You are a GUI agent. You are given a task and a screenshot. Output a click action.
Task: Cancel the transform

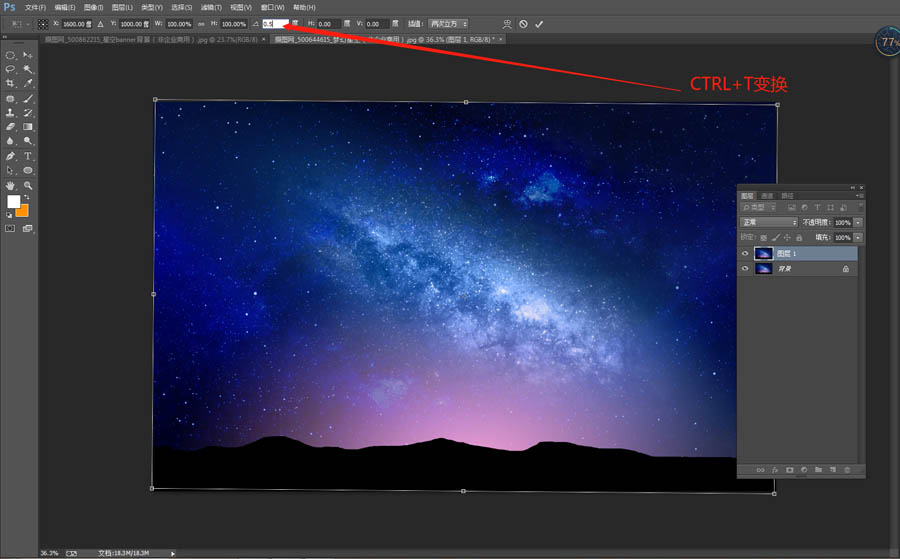coord(523,24)
